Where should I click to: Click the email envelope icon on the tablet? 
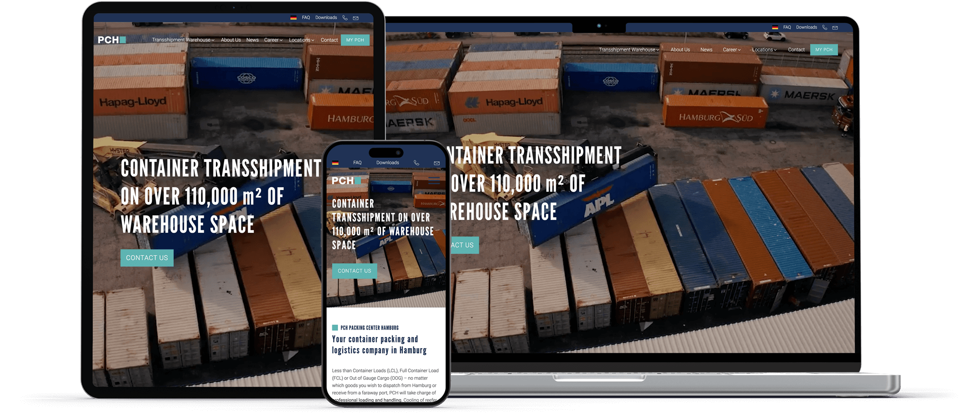point(356,18)
